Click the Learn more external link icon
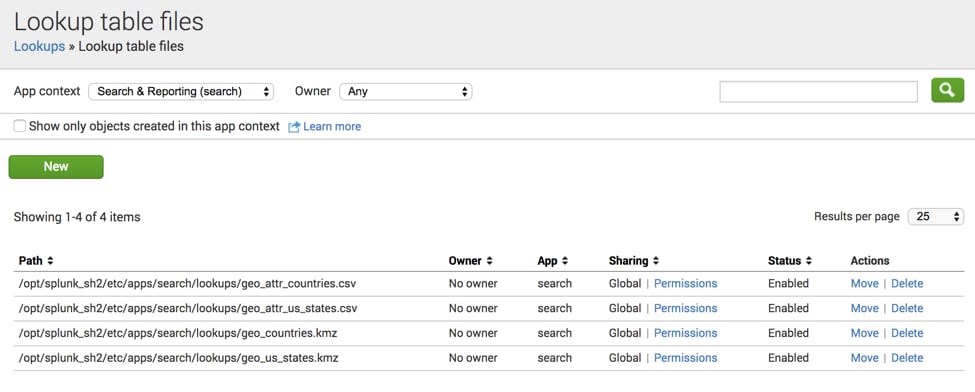The image size is (975, 392). tap(294, 127)
